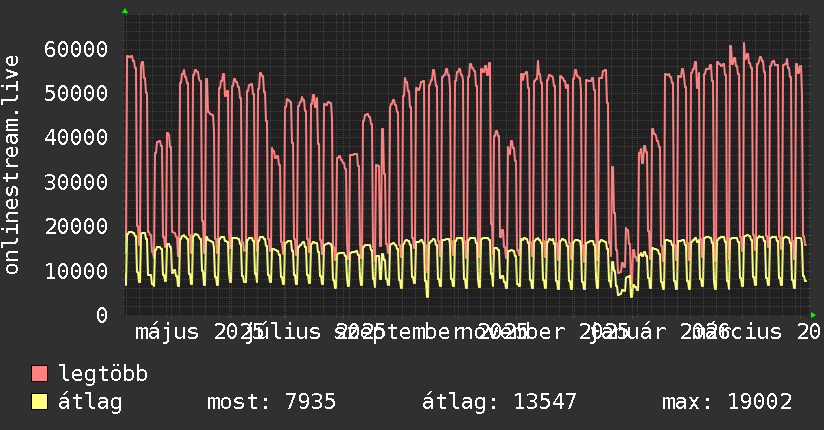
Task: Select the legtöbb legend label
Action: (x=103, y=374)
